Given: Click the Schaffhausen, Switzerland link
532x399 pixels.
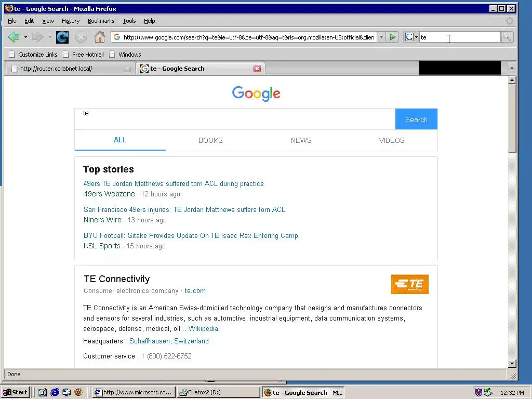Looking at the screenshot, I should 169,341.
